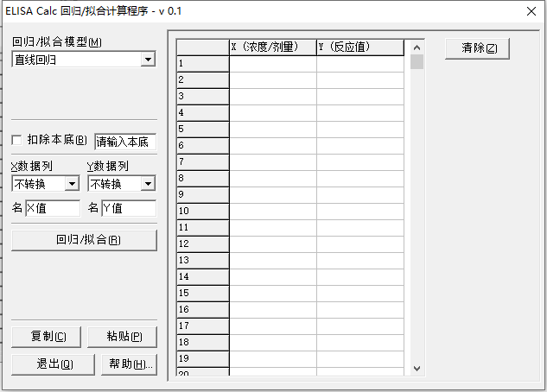This screenshot has width=547, height=392.
Task: Select row header 7
Action: pos(203,162)
